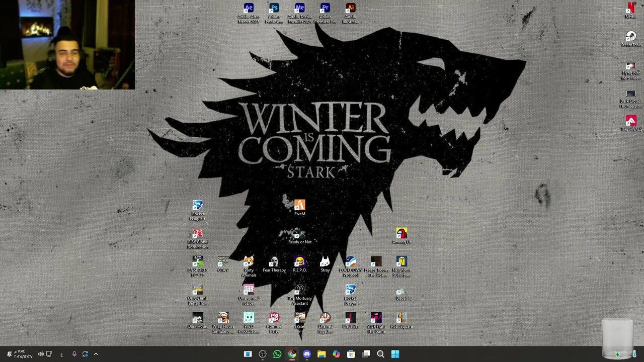
Task: Click the Adobe Illustrator desktop icon
Action: coord(351,13)
